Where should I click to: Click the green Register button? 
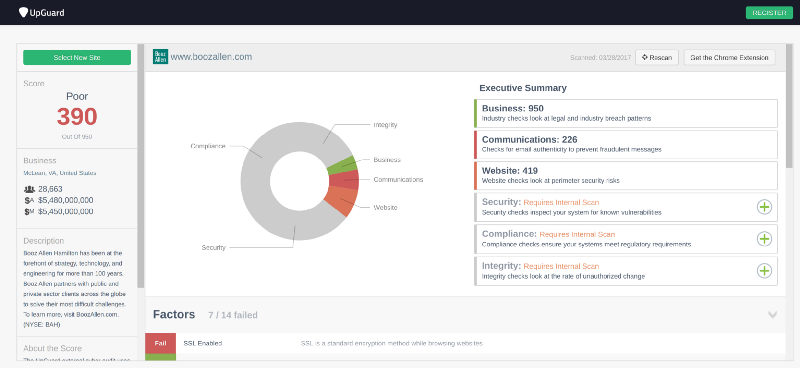point(769,13)
